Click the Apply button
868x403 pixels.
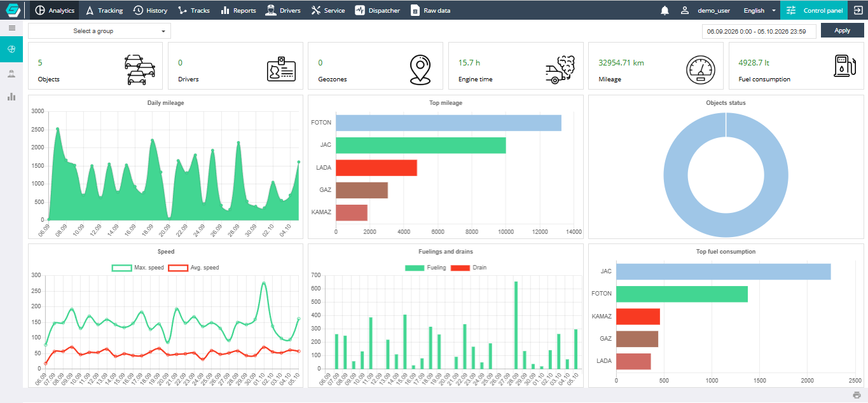point(842,31)
